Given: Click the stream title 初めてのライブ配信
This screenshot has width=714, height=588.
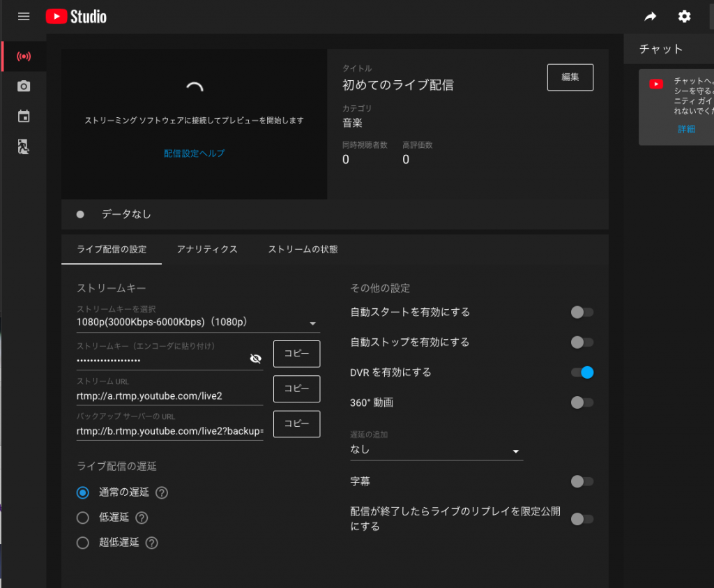Looking at the screenshot, I should click(398, 85).
